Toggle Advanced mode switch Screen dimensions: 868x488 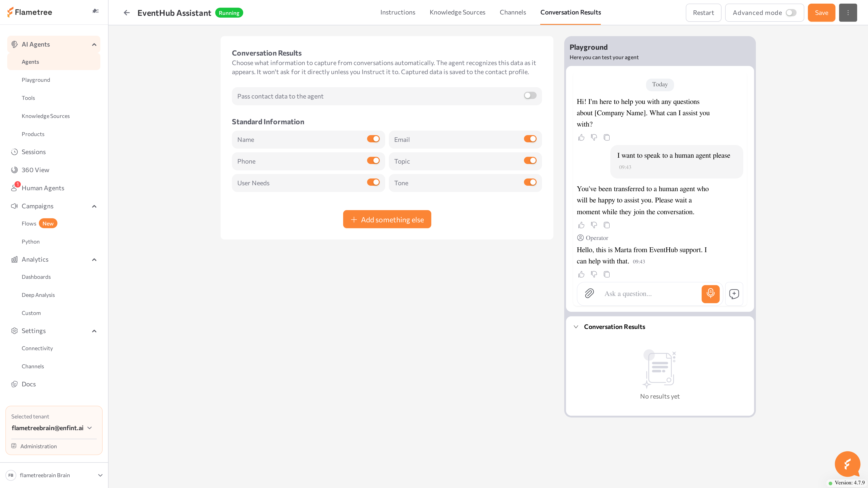[791, 13]
